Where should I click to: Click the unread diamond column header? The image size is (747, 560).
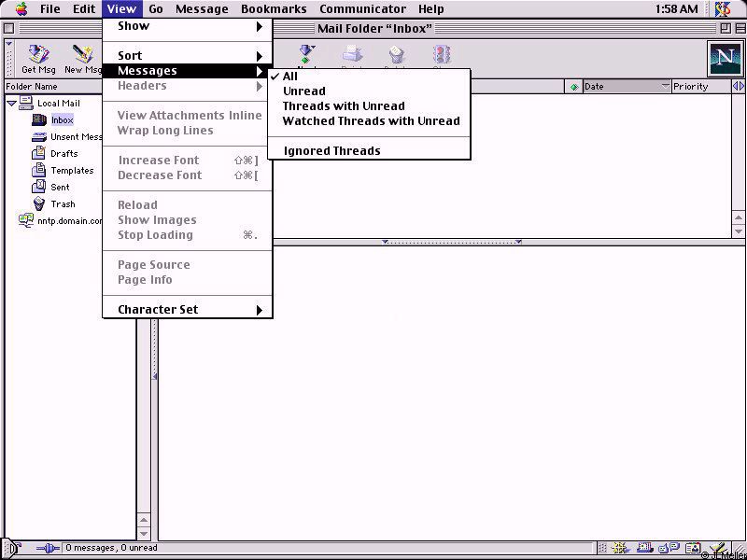[574, 87]
